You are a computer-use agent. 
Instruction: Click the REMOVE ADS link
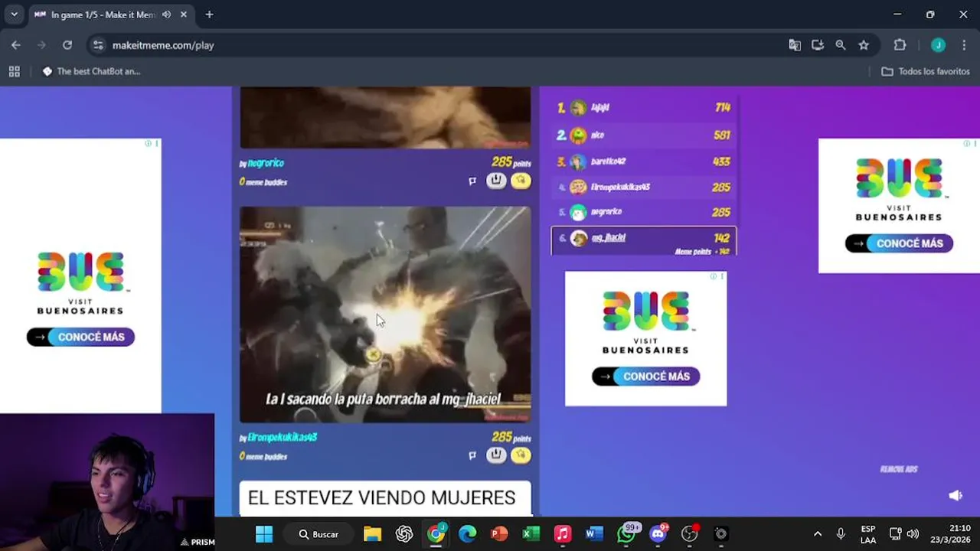click(x=899, y=469)
